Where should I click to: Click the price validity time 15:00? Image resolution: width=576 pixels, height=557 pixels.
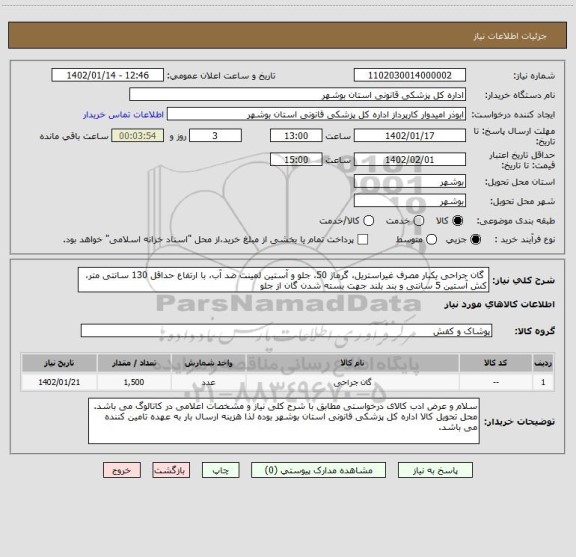296,159
